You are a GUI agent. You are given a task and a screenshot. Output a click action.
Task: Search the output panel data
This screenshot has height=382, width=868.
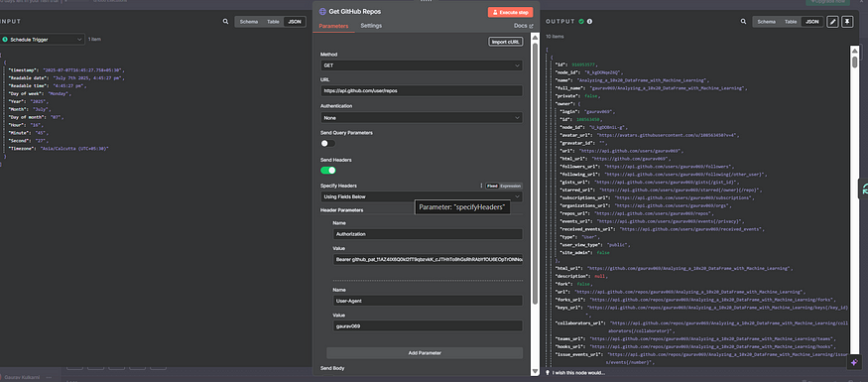pos(743,22)
